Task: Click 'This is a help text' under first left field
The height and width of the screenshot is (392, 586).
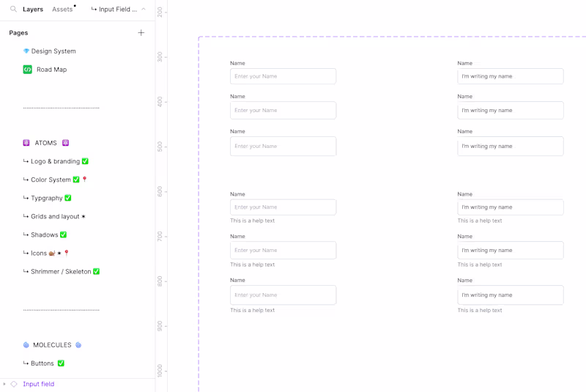Action: tap(252, 221)
